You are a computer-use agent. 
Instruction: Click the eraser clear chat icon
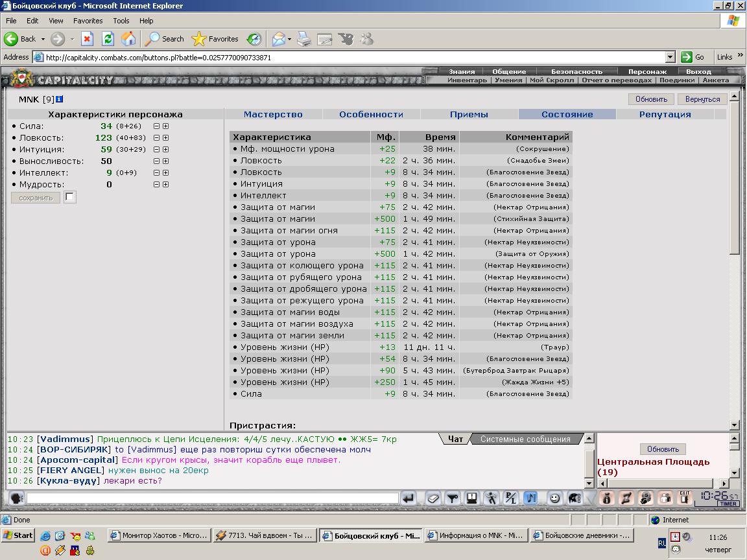pyautogui.click(x=433, y=498)
